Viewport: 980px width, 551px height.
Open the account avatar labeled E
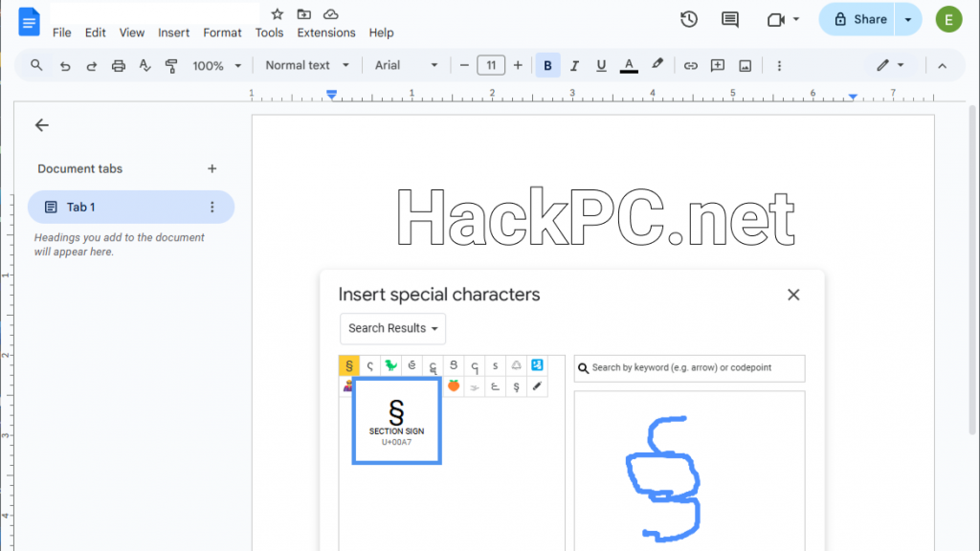click(948, 19)
